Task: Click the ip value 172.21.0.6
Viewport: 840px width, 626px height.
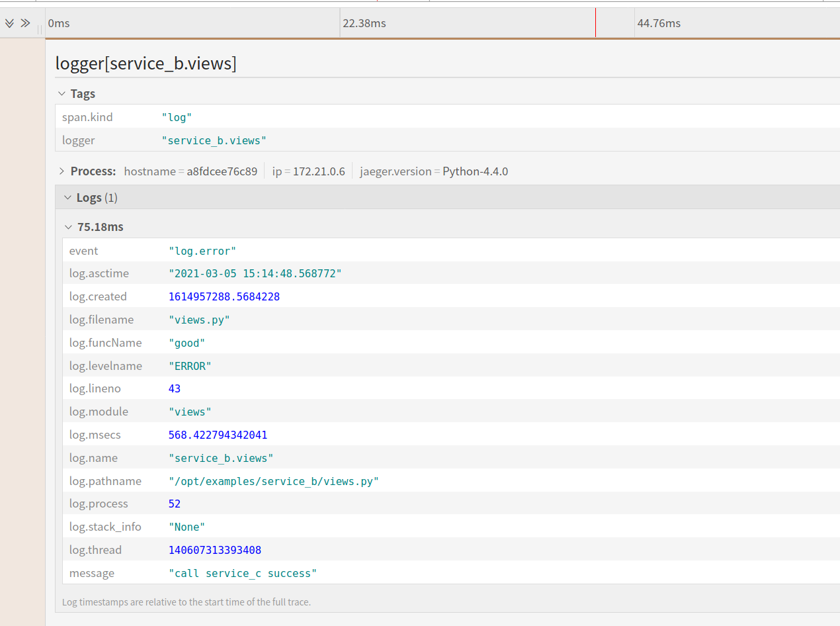Action: click(319, 171)
